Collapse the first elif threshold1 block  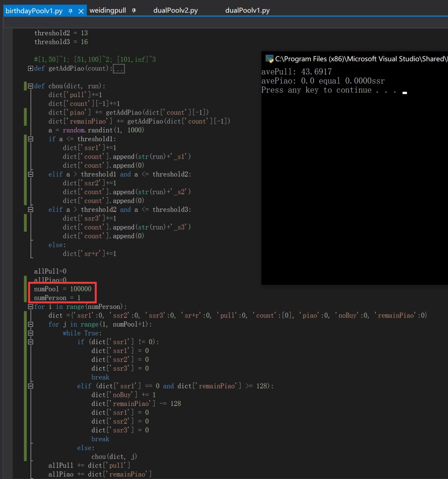click(x=30, y=174)
